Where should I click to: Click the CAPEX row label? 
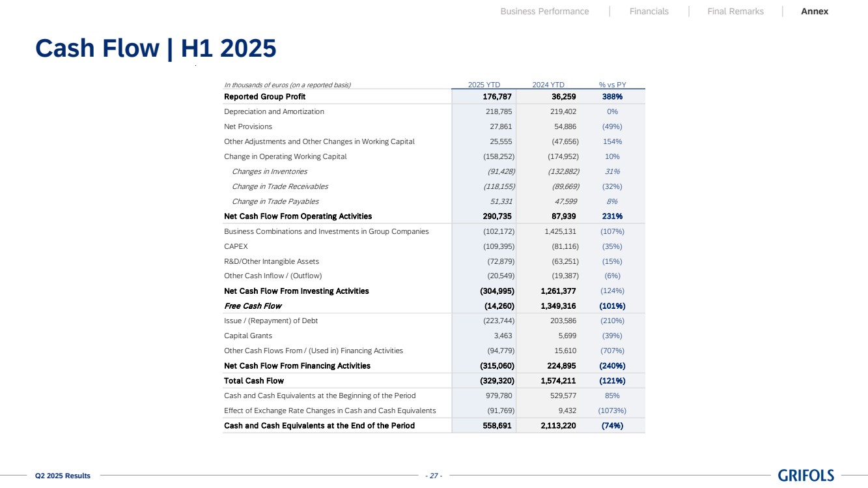pyautogui.click(x=236, y=247)
